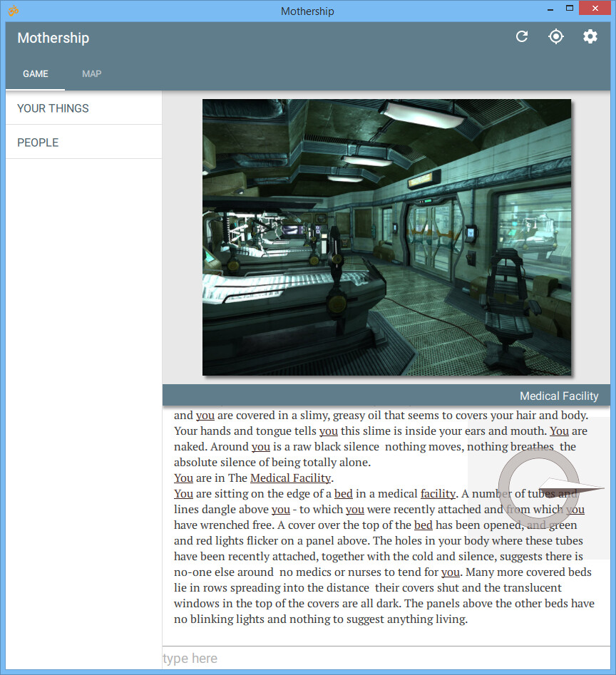Maximize the Mothership window
616x675 pixels.
pyautogui.click(x=570, y=9)
